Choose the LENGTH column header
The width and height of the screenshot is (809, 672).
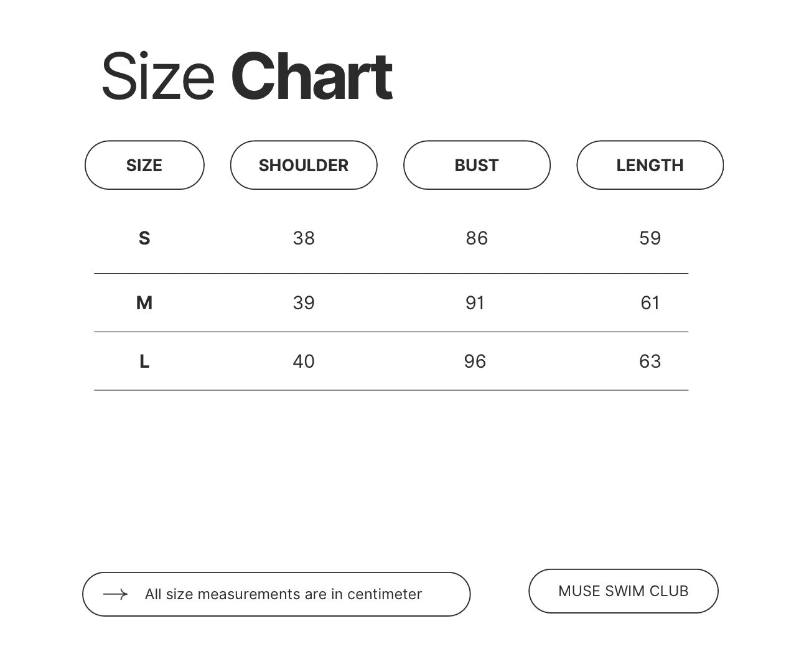click(x=650, y=166)
